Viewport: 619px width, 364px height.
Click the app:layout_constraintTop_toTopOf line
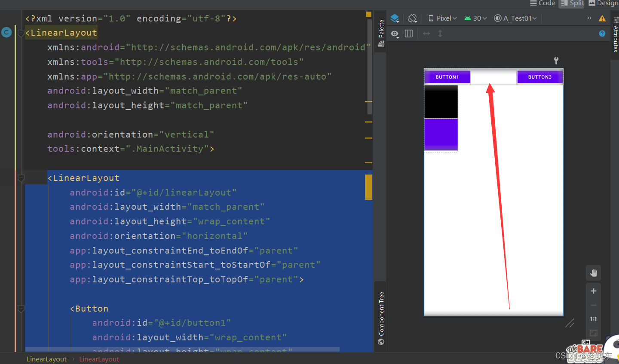(187, 279)
